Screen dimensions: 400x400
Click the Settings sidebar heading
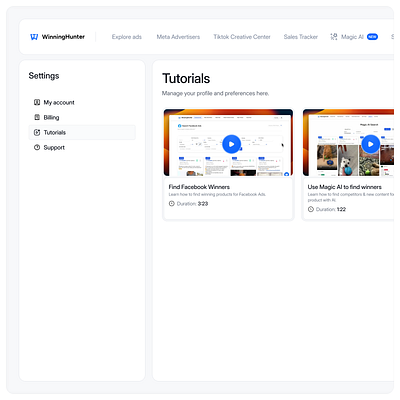(44, 76)
